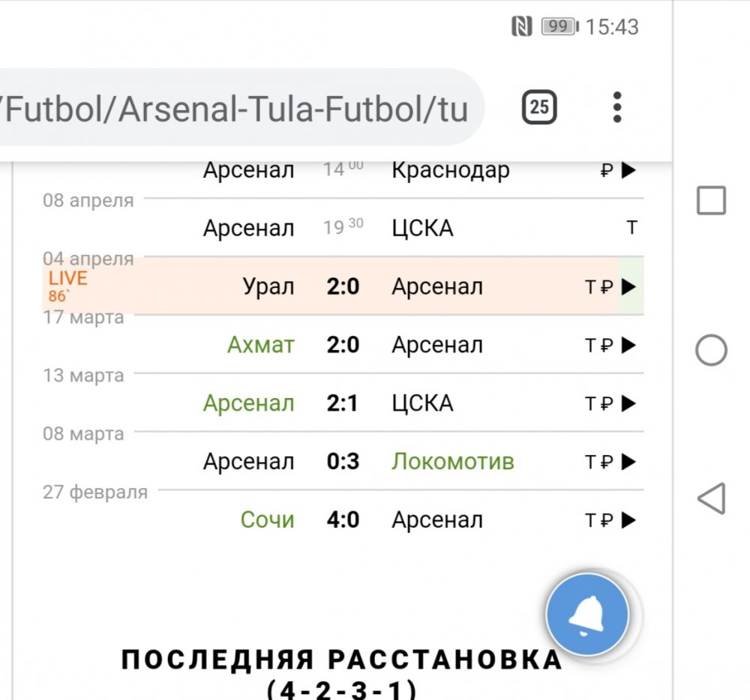Expand Арсенал–Краснодар match with play arrow
Screen dimensions: 750x700
pyautogui.click(x=628, y=171)
